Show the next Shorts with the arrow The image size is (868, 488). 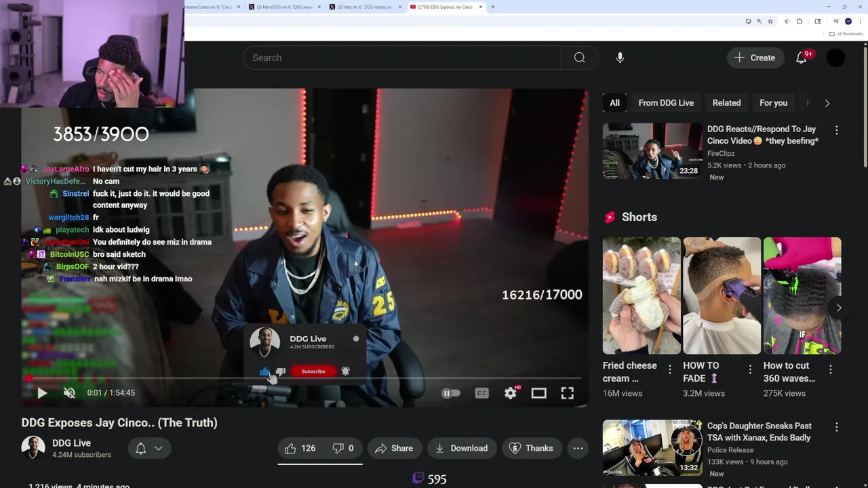pos(839,308)
